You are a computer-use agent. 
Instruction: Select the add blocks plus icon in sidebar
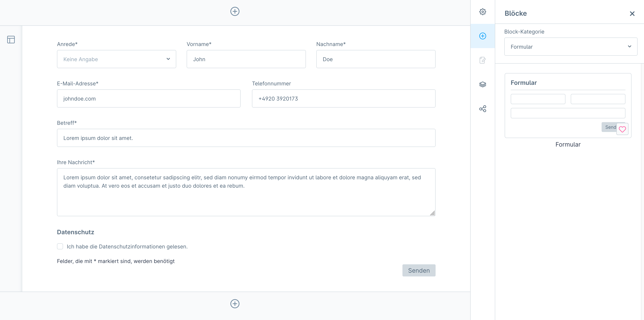[x=483, y=36]
